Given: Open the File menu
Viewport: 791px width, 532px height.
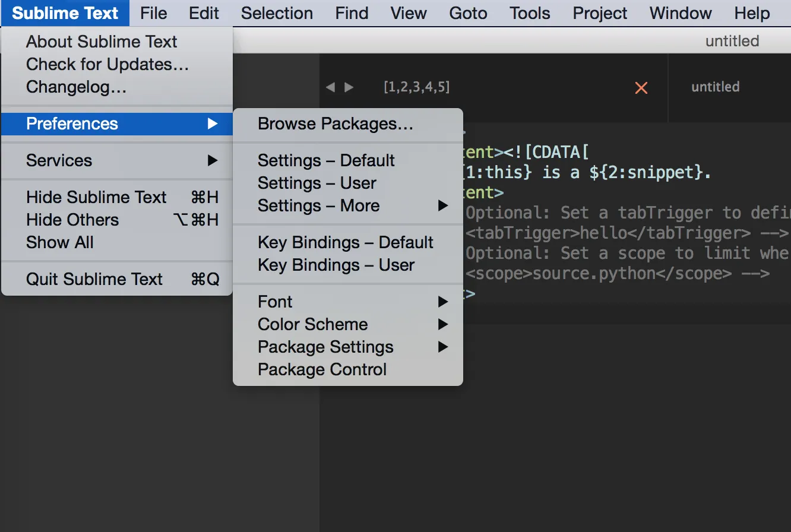Looking at the screenshot, I should [153, 13].
